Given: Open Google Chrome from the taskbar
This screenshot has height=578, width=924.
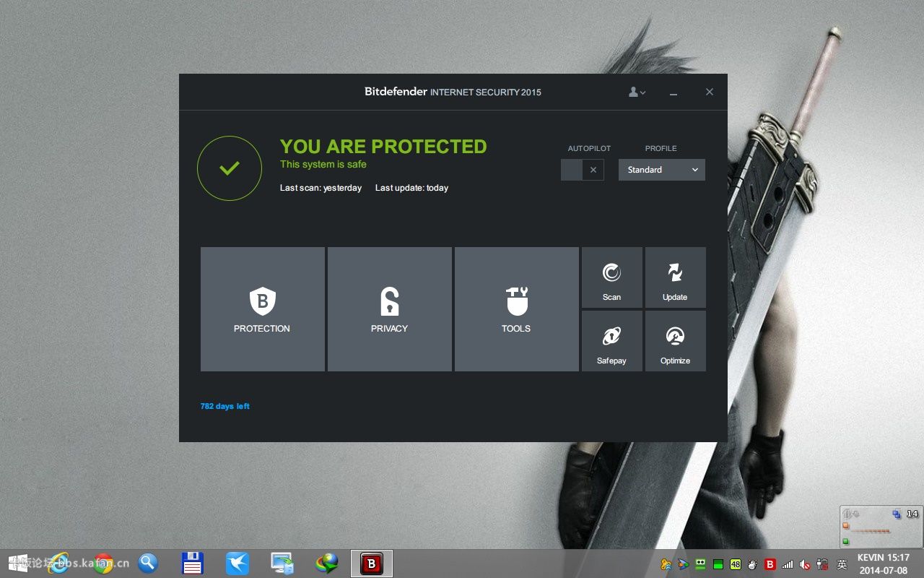Looking at the screenshot, I should (x=103, y=563).
